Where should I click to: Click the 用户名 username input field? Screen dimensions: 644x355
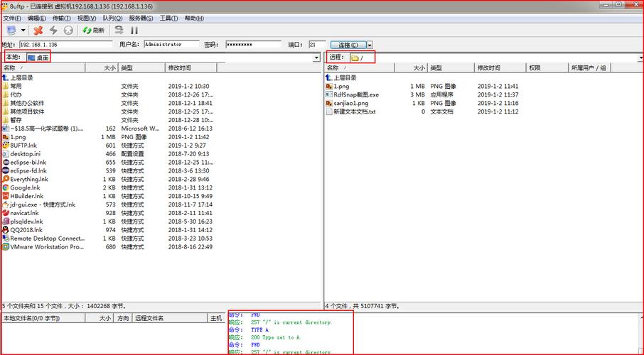coord(171,44)
